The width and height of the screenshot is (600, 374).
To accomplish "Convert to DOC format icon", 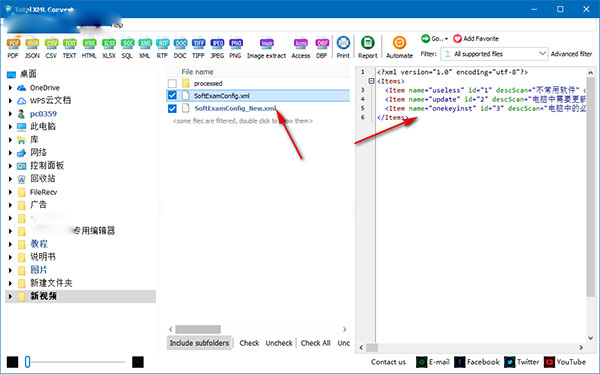I will coord(180,48).
